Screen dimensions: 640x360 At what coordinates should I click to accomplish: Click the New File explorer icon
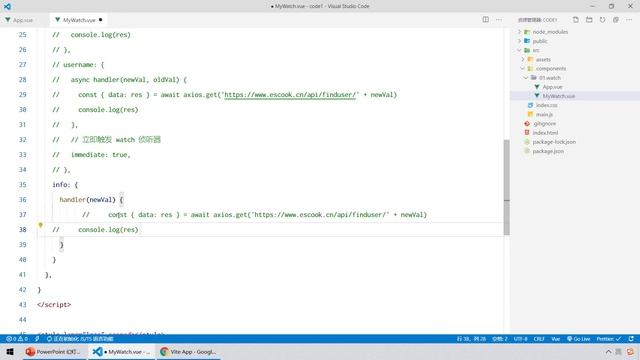point(576,20)
